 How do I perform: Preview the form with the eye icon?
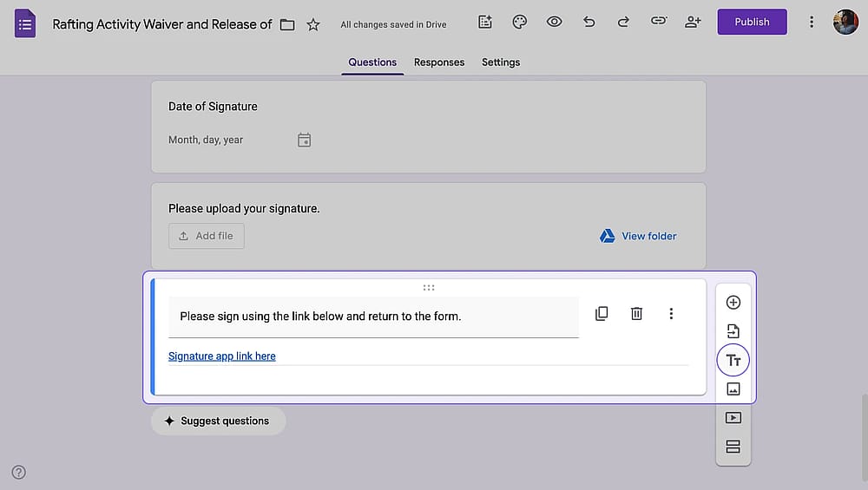(554, 23)
